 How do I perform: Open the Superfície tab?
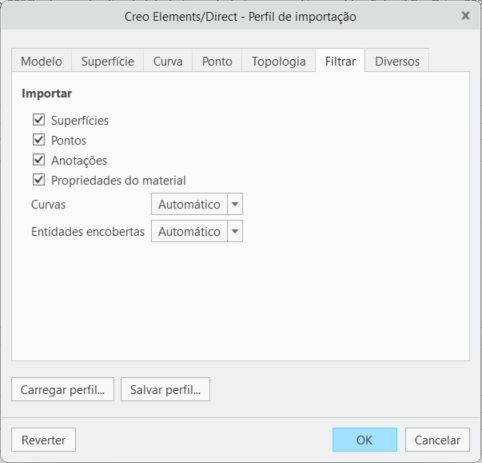pos(108,61)
